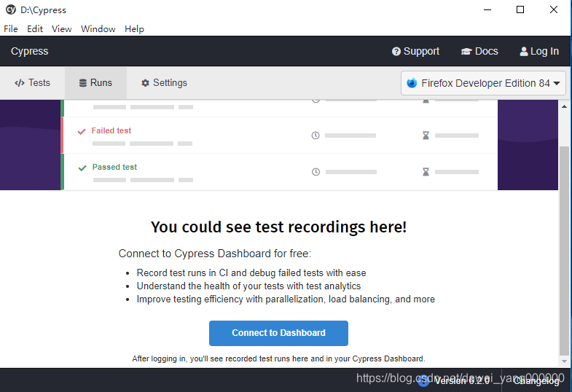This screenshot has height=392, width=572.
Task: Click the scrollbar up arrow
Action: [564, 106]
